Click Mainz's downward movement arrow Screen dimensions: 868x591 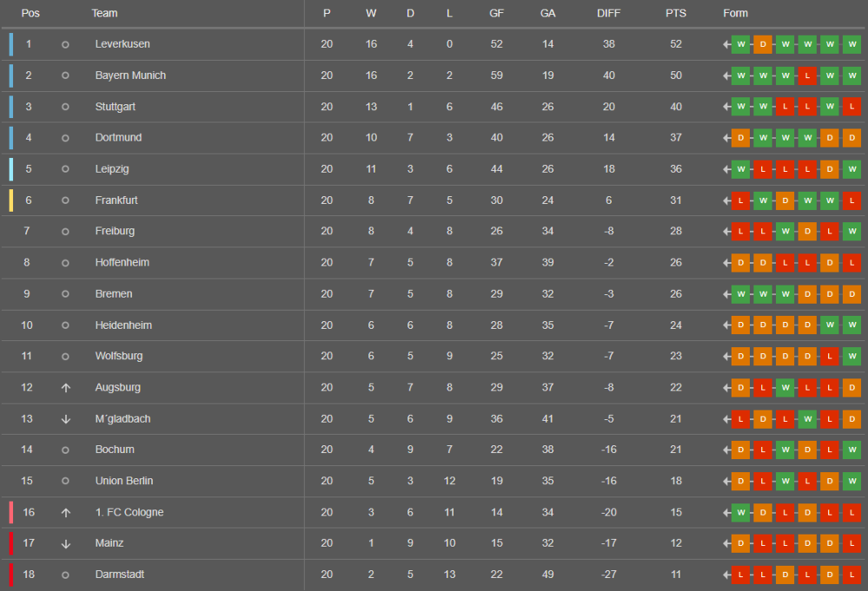pyautogui.click(x=66, y=544)
